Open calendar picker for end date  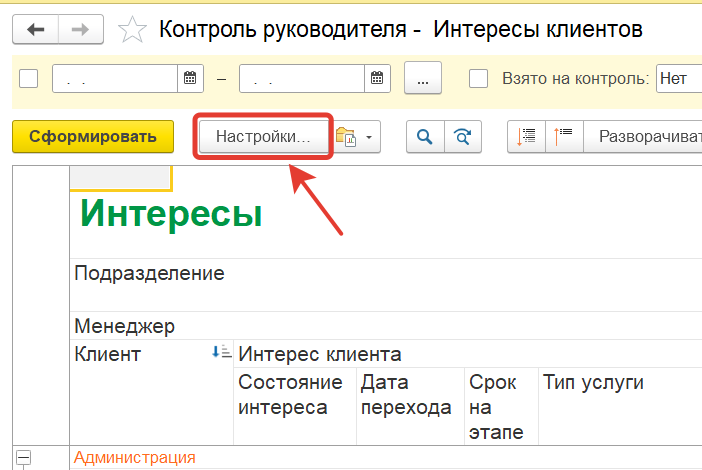click(x=376, y=79)
